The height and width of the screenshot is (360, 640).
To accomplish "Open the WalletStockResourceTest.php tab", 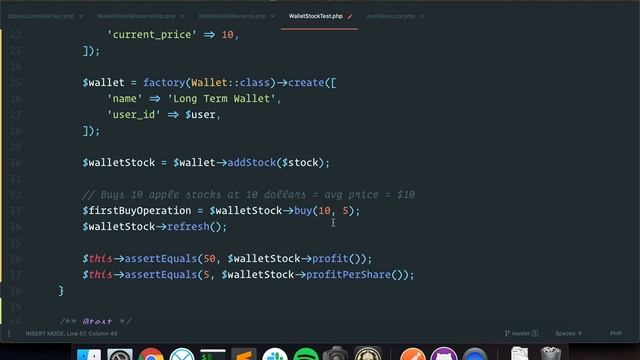I will coord(136,16).
